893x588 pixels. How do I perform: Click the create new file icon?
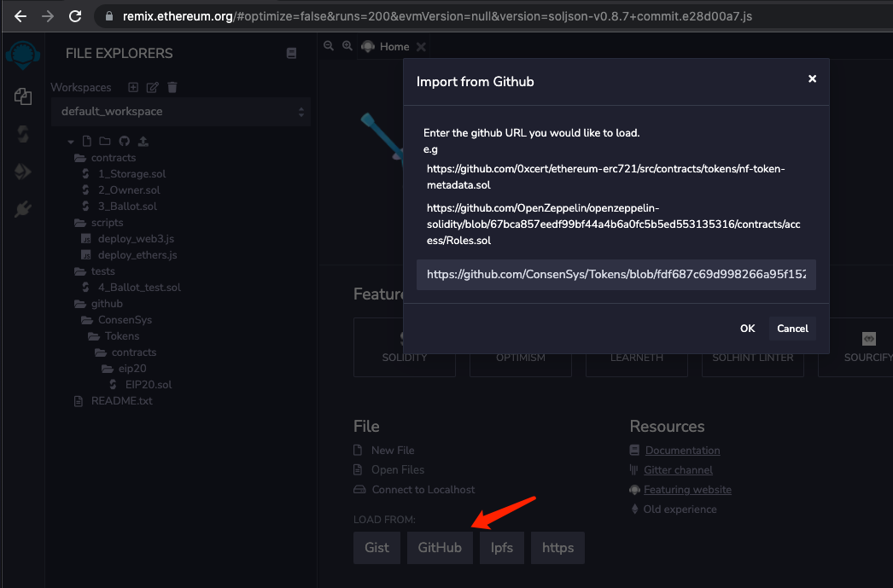coord(86,141)
